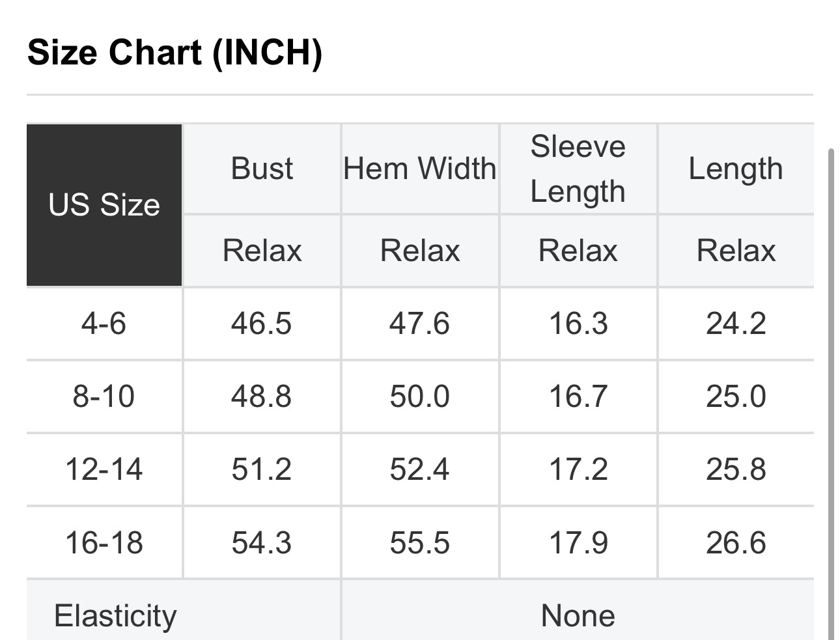Click sleeve length value 17.2
This screenshot has width=840, height=640.
pos(578,469)
